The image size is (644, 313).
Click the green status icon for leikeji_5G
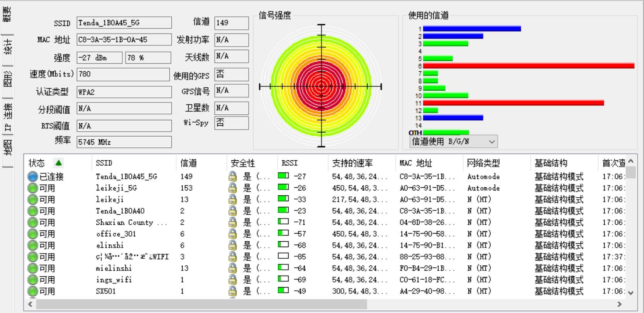tap(33, 188)
